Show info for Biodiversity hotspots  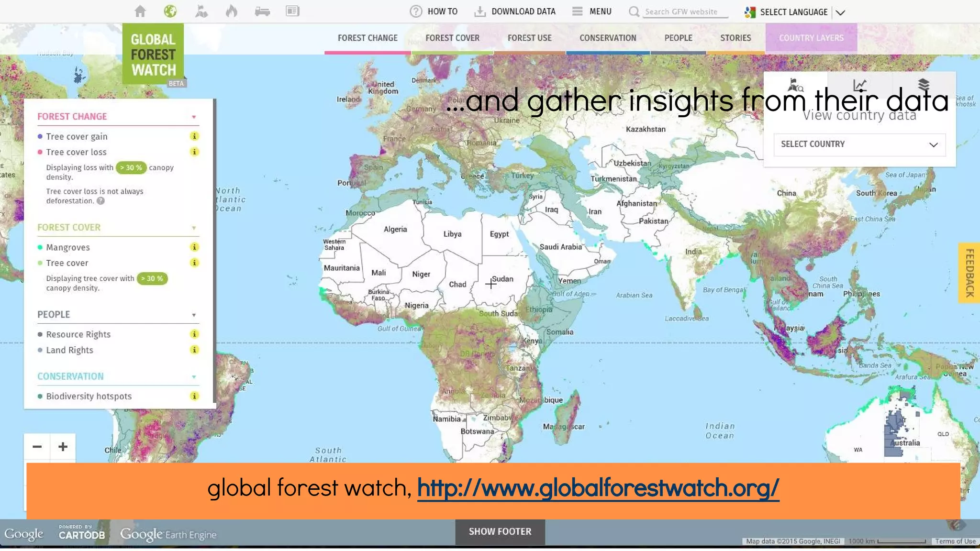coord(194,396)
